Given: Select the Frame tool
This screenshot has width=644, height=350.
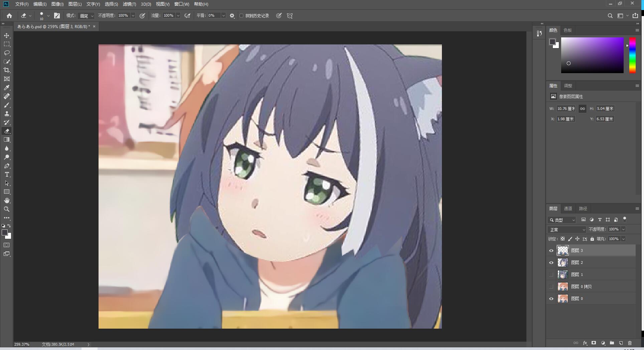Looking at the screenshot, I should tap(7, 79).
